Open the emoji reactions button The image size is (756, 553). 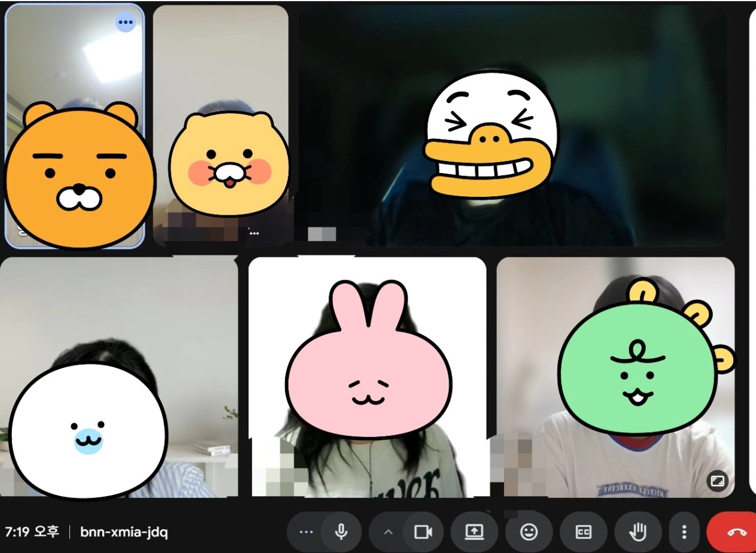click(529, 531)
